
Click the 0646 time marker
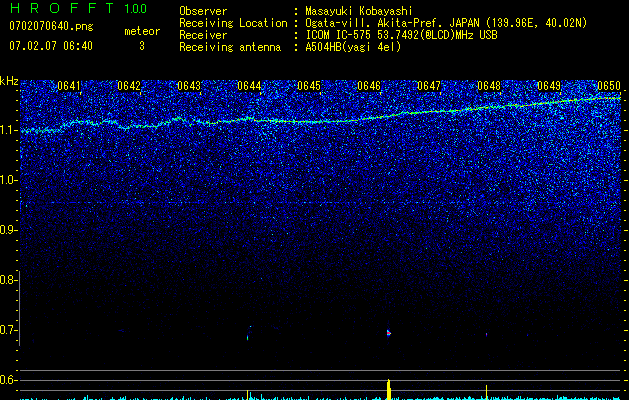369,86
